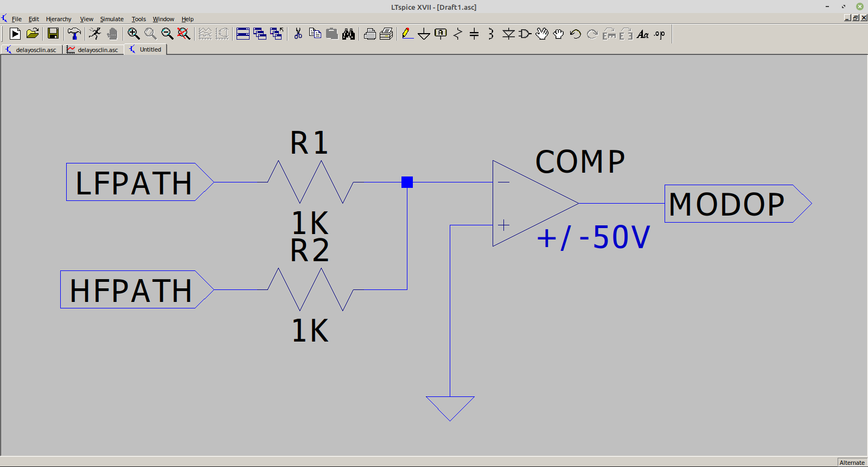The image size is (868, 467).
Task: Click the MODOP output label
Action: click(738, 204)
